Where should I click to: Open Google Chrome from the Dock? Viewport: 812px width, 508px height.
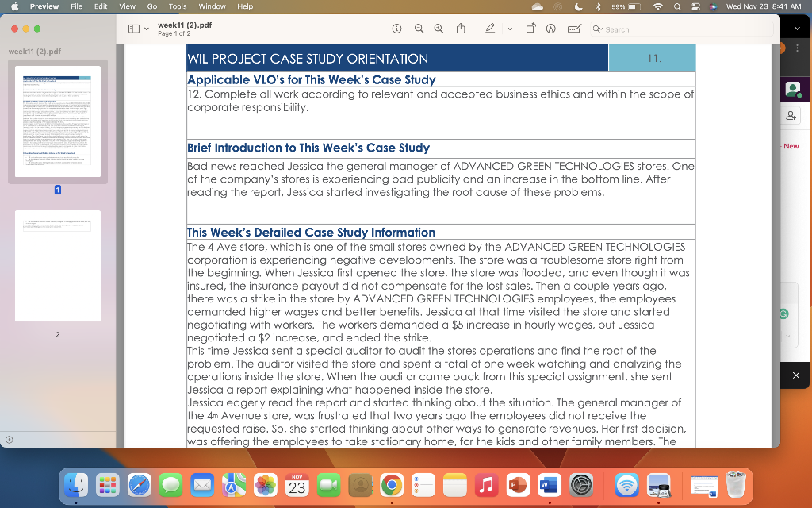tap(392, 486)
